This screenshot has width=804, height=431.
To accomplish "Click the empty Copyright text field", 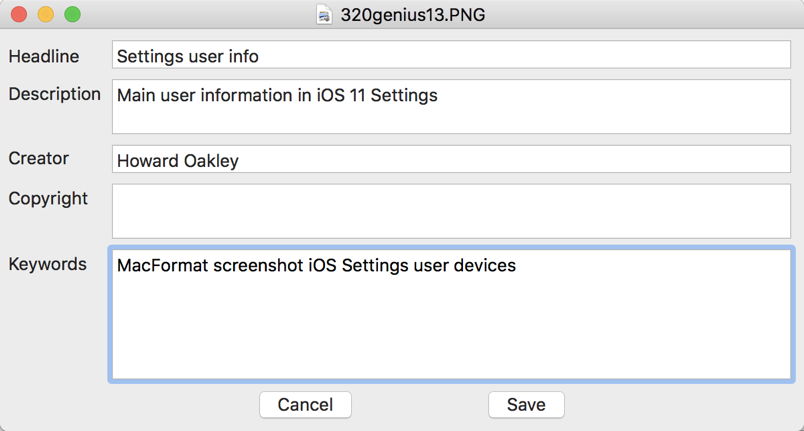I will pyautogui.click(x=450, y=211).
